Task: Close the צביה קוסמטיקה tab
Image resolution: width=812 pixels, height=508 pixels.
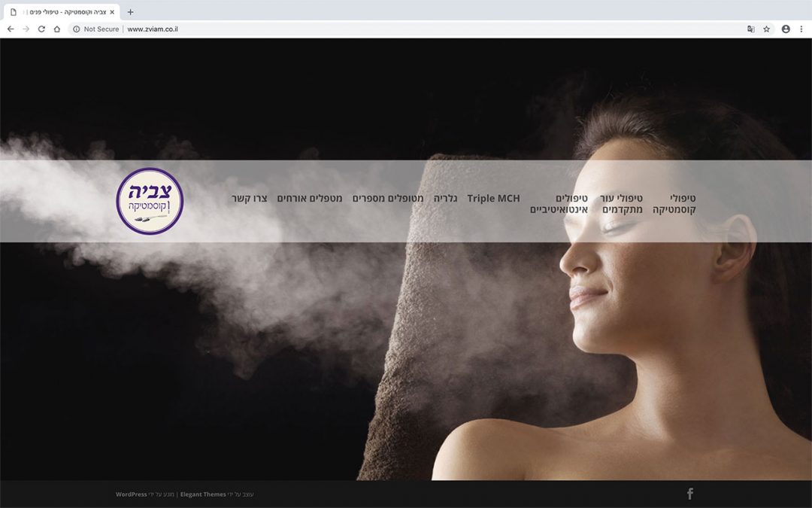Action: pos(112,12)
